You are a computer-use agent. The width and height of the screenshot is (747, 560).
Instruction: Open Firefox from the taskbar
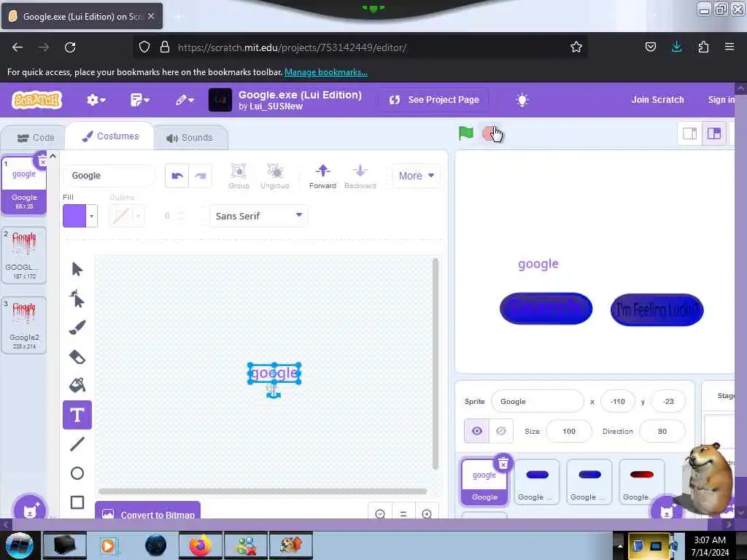(201, 545)
